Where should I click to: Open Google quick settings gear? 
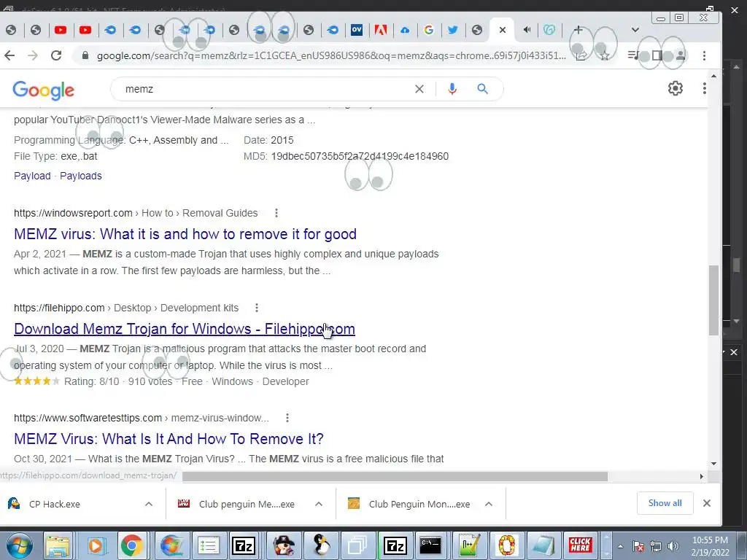(x=675, y=88)
